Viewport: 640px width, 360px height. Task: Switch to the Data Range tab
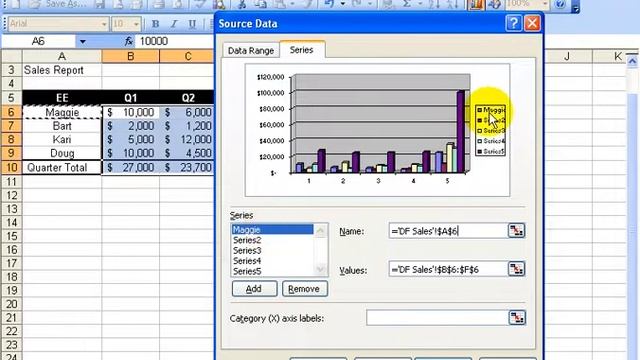(x=251, y=51)
